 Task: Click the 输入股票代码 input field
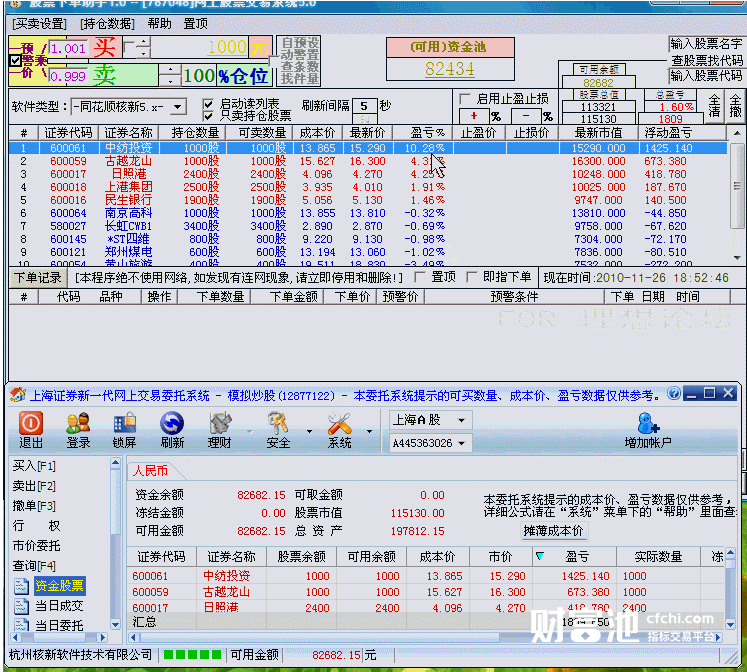pos(707,76)
